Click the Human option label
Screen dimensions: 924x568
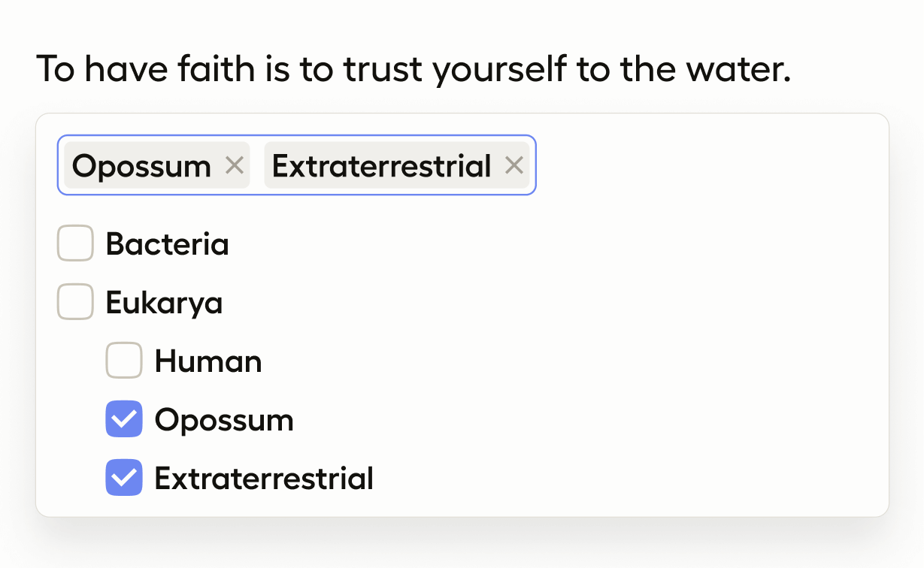pos(208,361)
